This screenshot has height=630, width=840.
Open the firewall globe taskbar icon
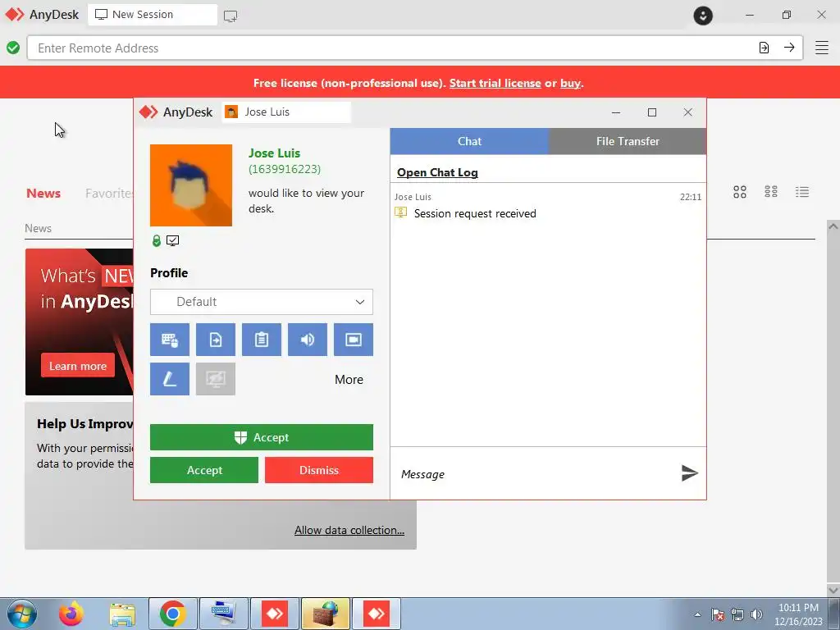pyautogui.click(x=325, y=614)
